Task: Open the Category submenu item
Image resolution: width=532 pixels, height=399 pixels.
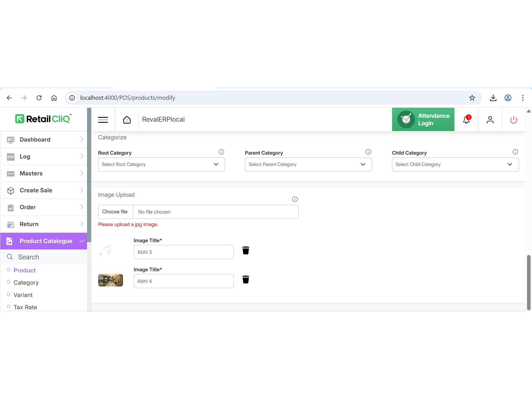Action: point(26,283)
